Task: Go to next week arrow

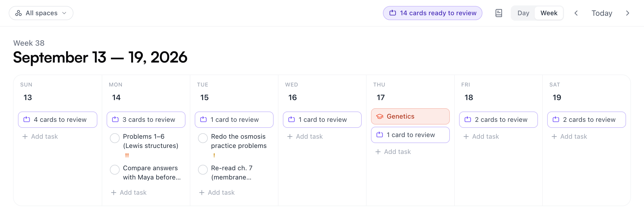Action: (628, 13)
